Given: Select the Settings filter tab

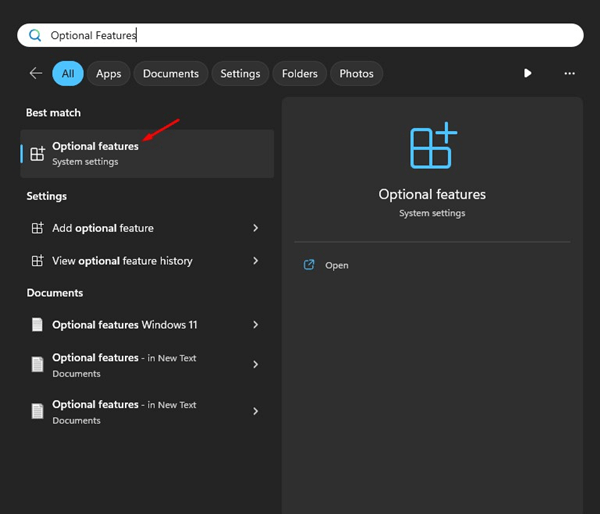Looking at the screenshot, I should tap(240, 73).
